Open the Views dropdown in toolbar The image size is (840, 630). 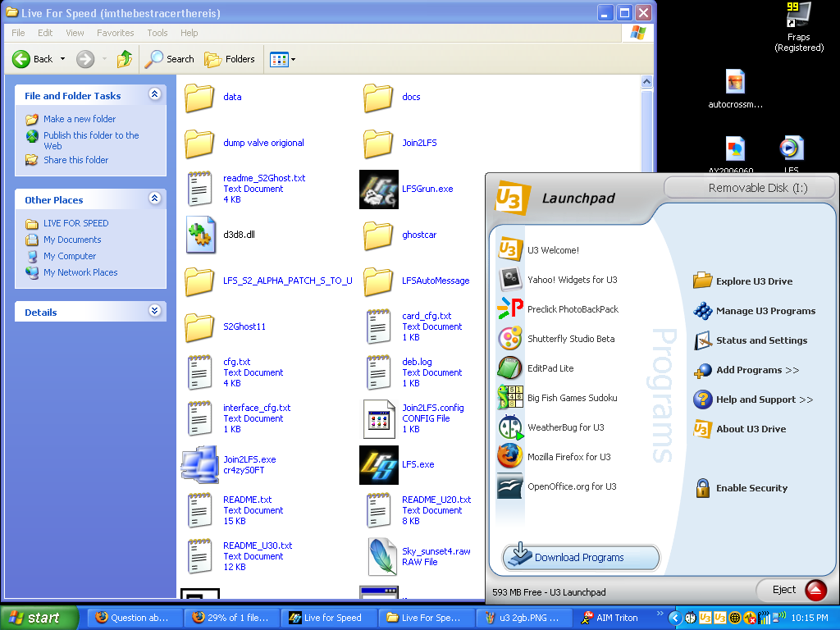click(293, 59)
